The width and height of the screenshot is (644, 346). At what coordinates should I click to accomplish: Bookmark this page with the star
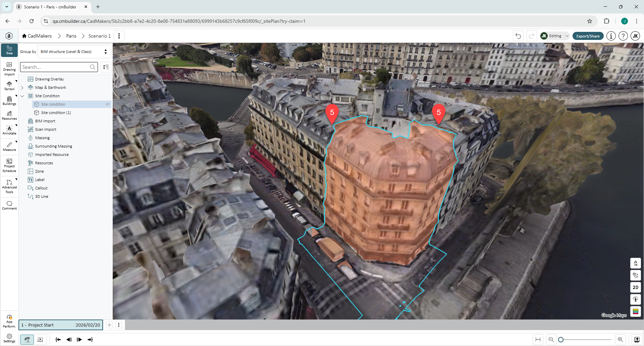590,21
